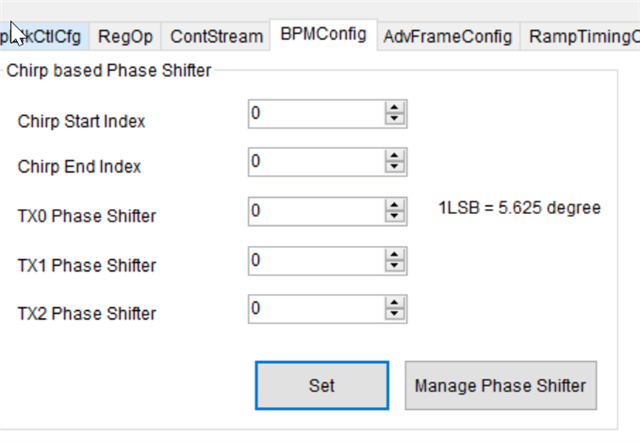Increase the Chirp Start Index value

coord(395,108)
